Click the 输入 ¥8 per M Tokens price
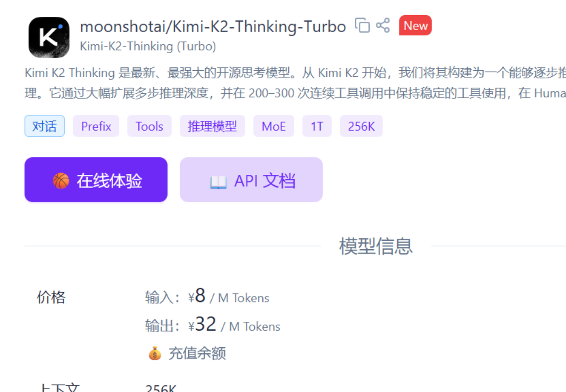 (208, 296)
